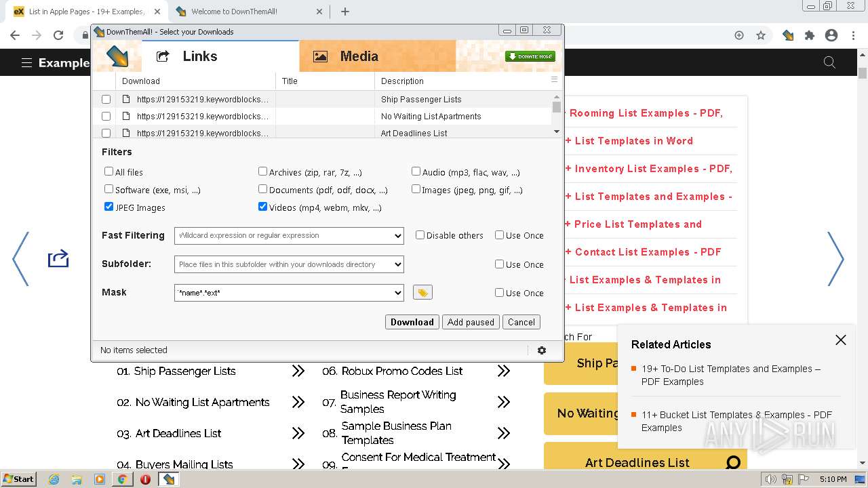Go back to the previous page

pyautogui.click(x=15, y=35)
